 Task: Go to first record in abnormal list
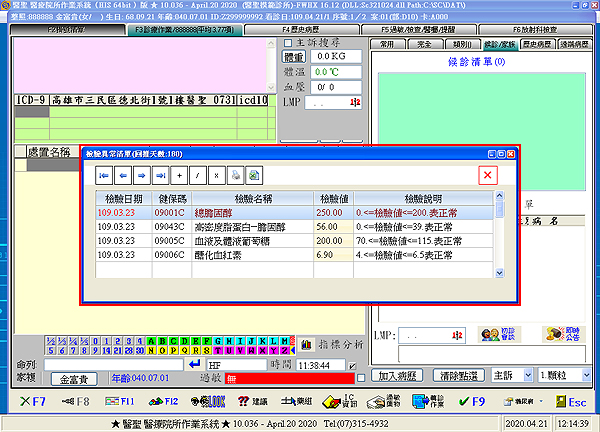tap(104, 175)
